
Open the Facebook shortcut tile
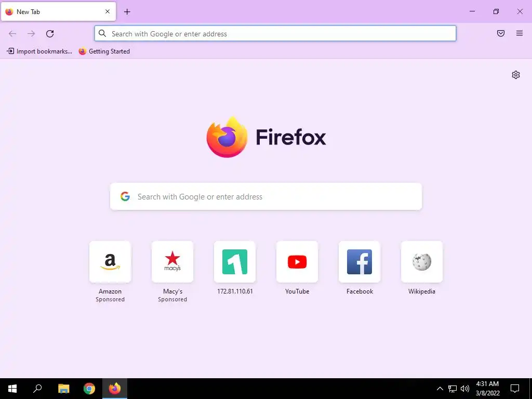pyautogui.click(x=360, y=262)
